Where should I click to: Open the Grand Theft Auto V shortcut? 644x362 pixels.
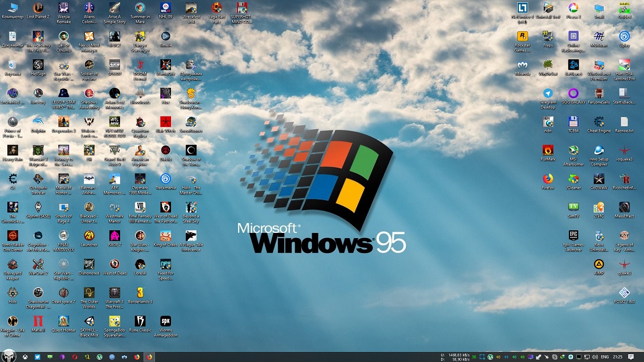point(115,155)
